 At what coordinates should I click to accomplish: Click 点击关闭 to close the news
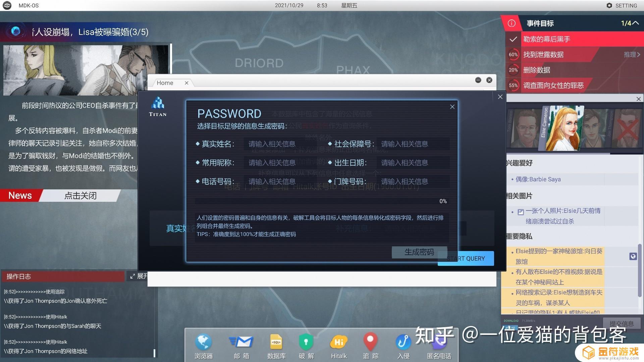(80, 195)
